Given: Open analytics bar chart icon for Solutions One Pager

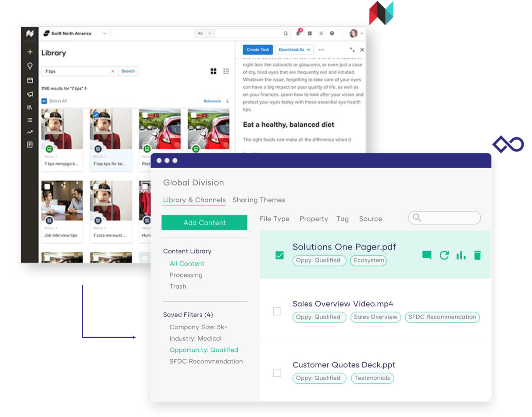Looking at the screenshot, I should (461, 255).
